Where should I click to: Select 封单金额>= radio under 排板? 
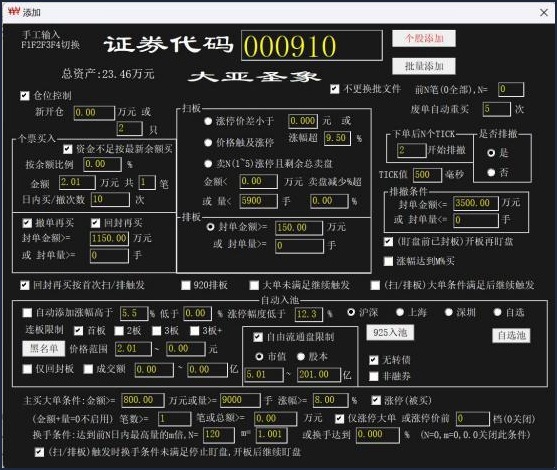pyautogui.click(x=210, y=227)
